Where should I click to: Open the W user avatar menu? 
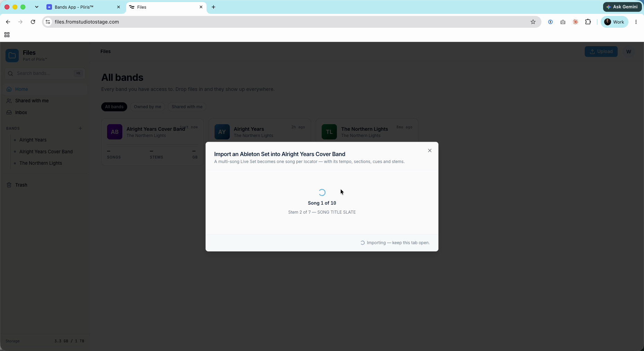tap(629, 51)
